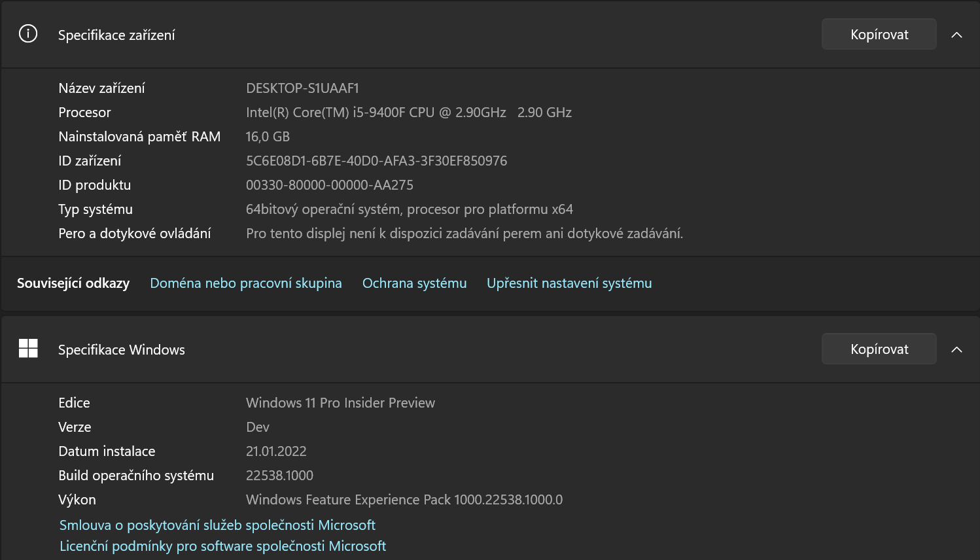Image resolution: width=980 pixels, height=560 pixels.
Task: Open Doména nebo pracovní skupina link
Action: [x=246, y=283]
